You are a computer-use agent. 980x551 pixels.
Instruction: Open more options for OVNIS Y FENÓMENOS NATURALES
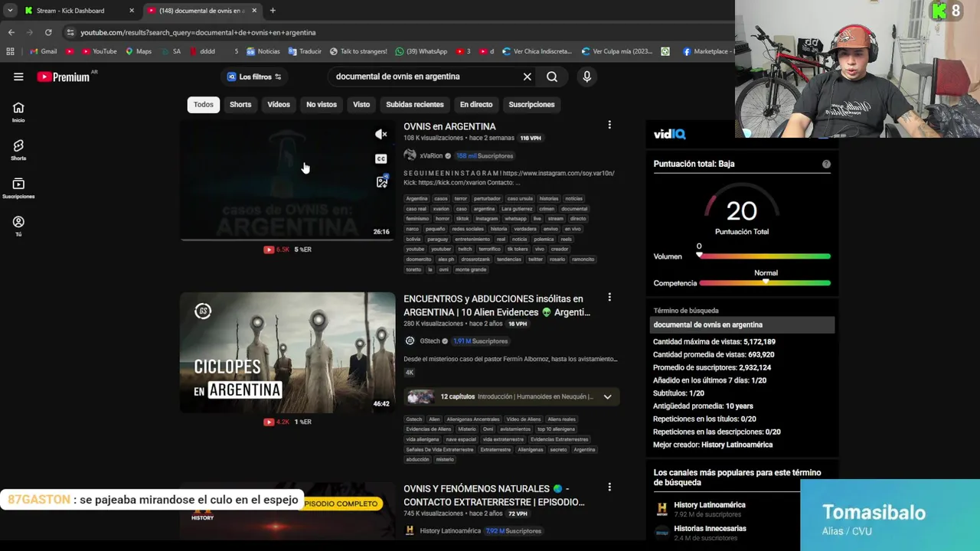pyautogui.click(x=609, y=487)
